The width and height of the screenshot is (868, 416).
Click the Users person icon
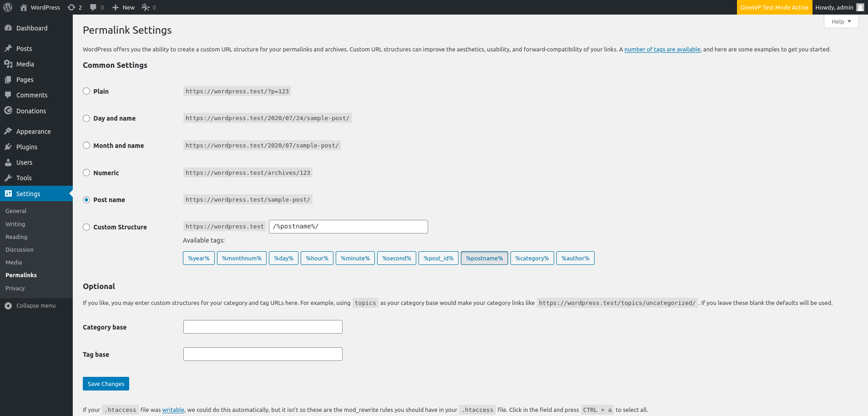(8, 162)
